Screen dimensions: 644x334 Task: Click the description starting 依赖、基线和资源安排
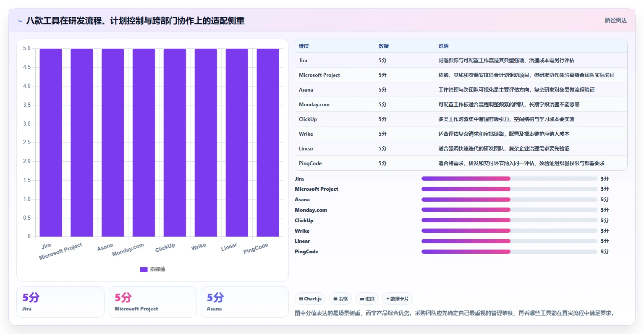tap(526, 75)
